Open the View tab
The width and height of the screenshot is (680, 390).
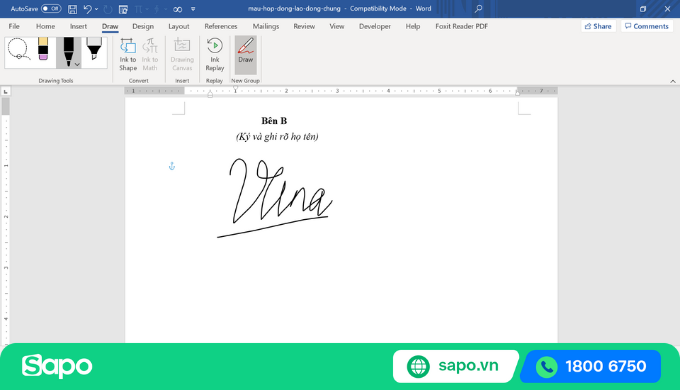[337, 26]
